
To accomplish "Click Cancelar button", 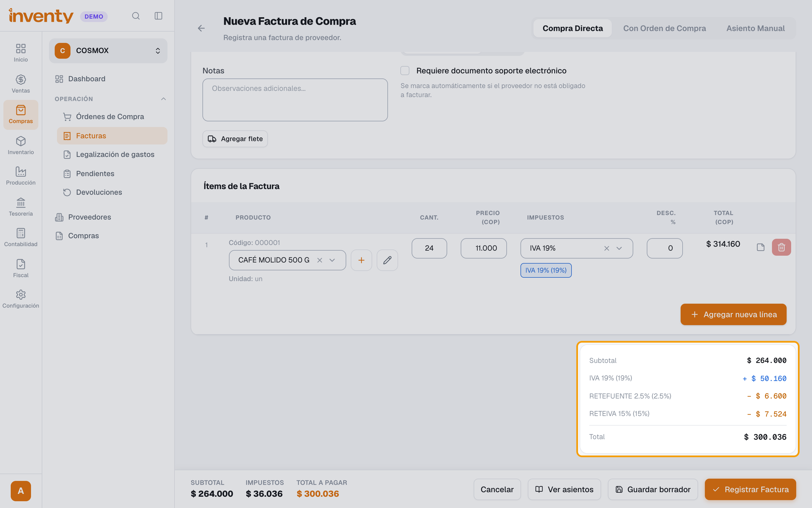I will coord(497,490).
